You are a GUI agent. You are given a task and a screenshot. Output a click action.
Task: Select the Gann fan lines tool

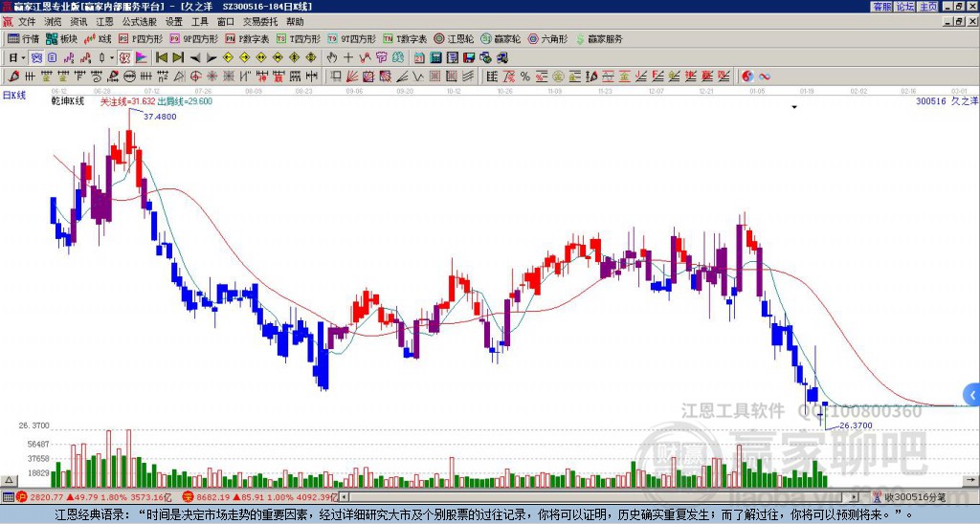[x=351, y=76]
